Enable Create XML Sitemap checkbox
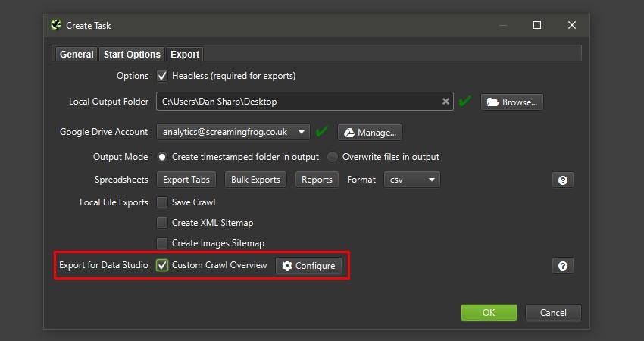 point(162,223)
